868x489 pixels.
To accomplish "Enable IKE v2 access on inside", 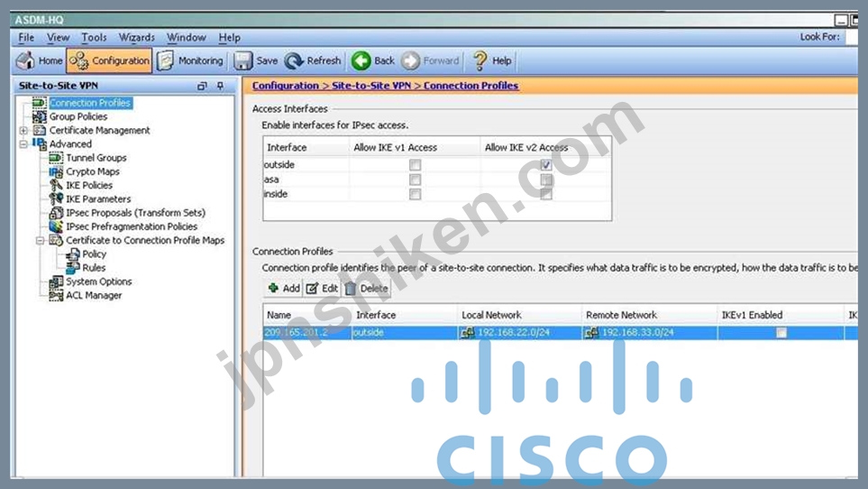I will coord(546,194).
